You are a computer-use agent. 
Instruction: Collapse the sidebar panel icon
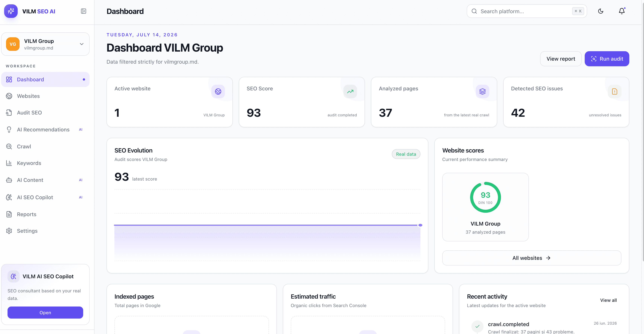tap(84, 11)
